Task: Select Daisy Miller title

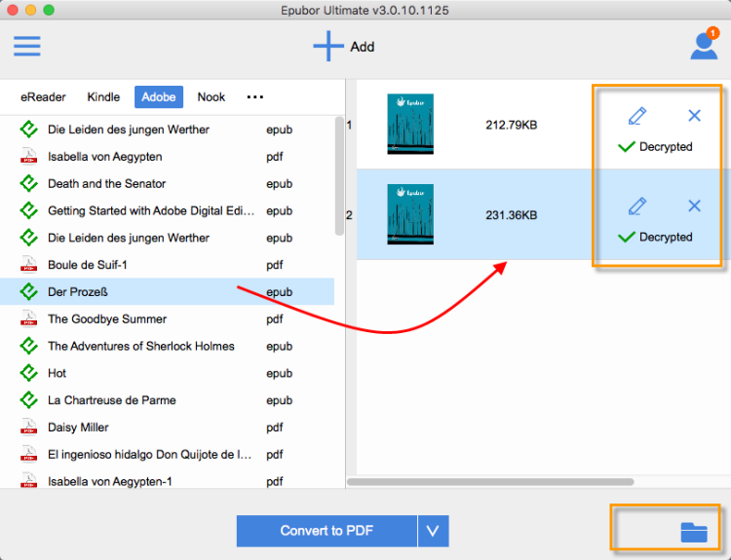Action: pyautogui.click(x=78, y=427)
